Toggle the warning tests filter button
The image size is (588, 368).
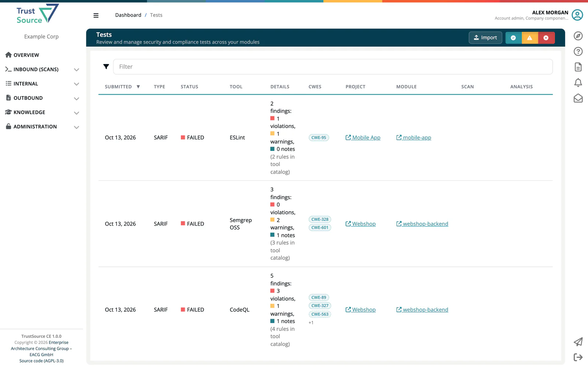click(530, 38)
